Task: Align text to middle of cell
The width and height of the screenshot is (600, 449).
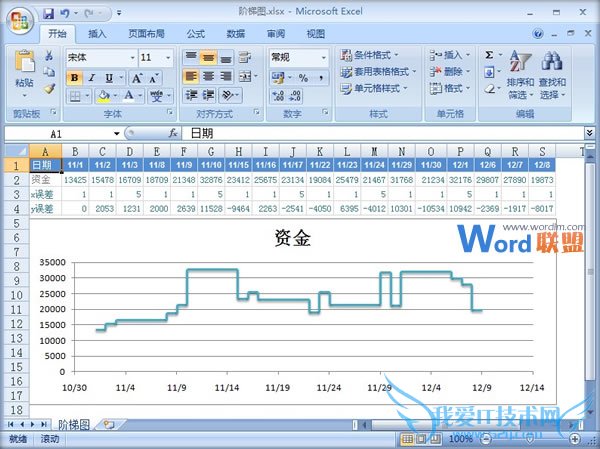Action: coord(208,57)
